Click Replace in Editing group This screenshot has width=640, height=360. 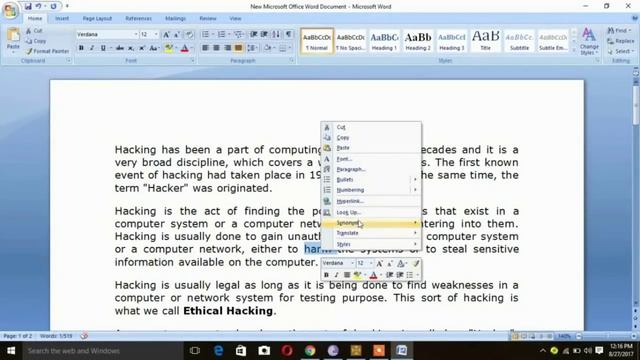620,41
